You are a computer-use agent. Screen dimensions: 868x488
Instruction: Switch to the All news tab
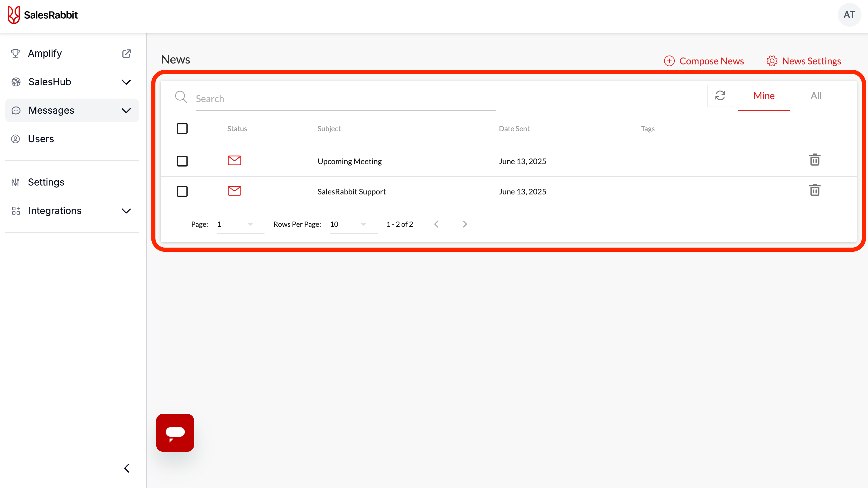coord(816,96)
